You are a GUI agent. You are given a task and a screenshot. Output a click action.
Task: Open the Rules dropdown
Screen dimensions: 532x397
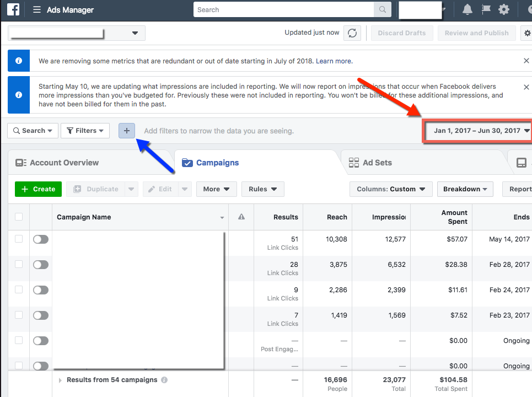[262, 189]
